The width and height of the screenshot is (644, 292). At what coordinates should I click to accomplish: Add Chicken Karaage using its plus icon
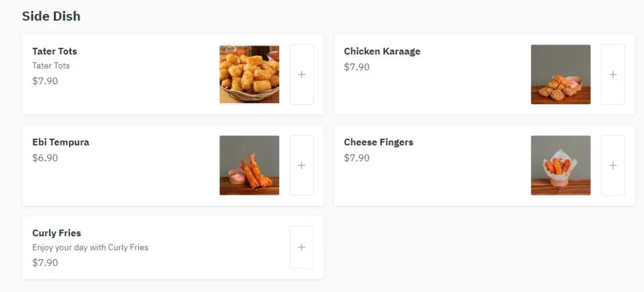point(613,75)
